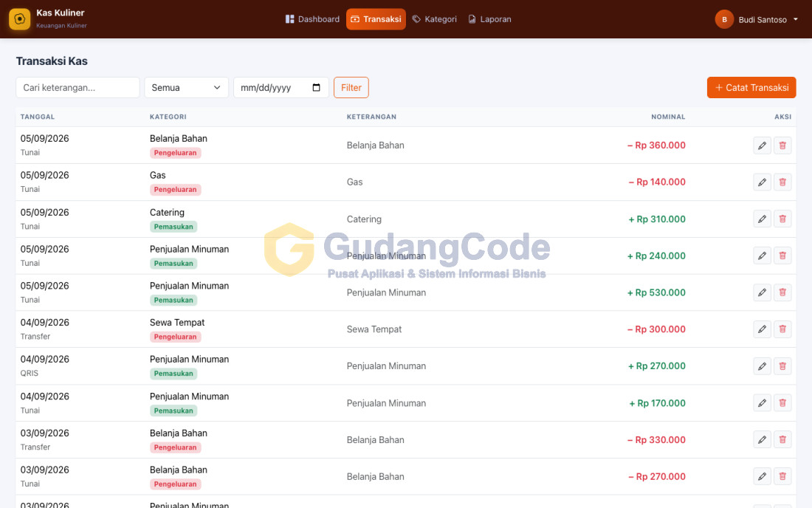Click the Kas Kuliner logo icon
This screenshot has width=812, height=508.
point(20,19)
